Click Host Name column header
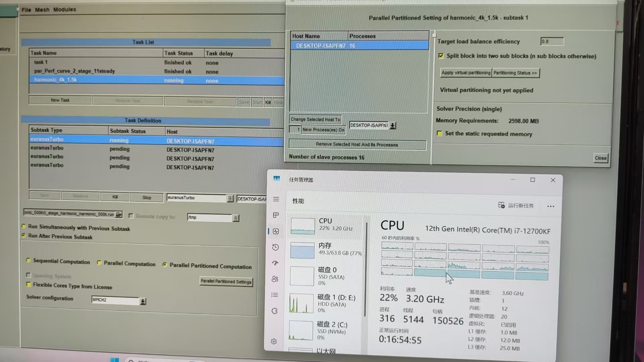The height and width of the screenshot is (362, 644). 319,36
